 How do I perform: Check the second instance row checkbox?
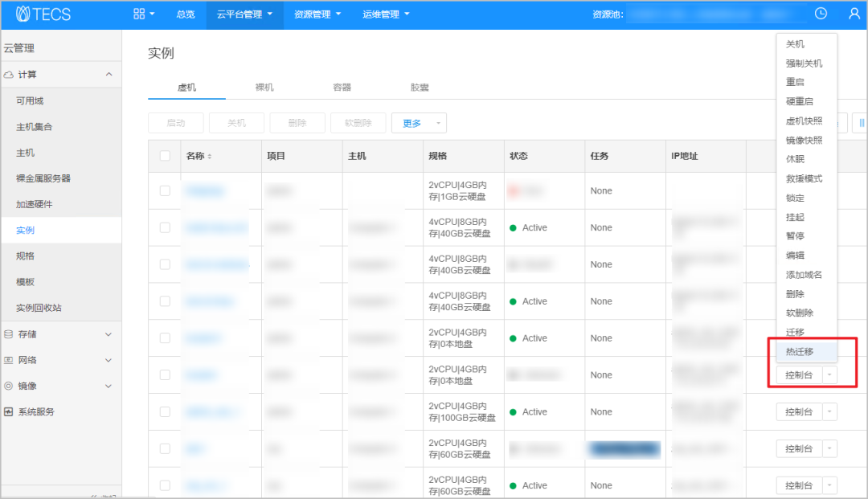[x=165, y=228]
